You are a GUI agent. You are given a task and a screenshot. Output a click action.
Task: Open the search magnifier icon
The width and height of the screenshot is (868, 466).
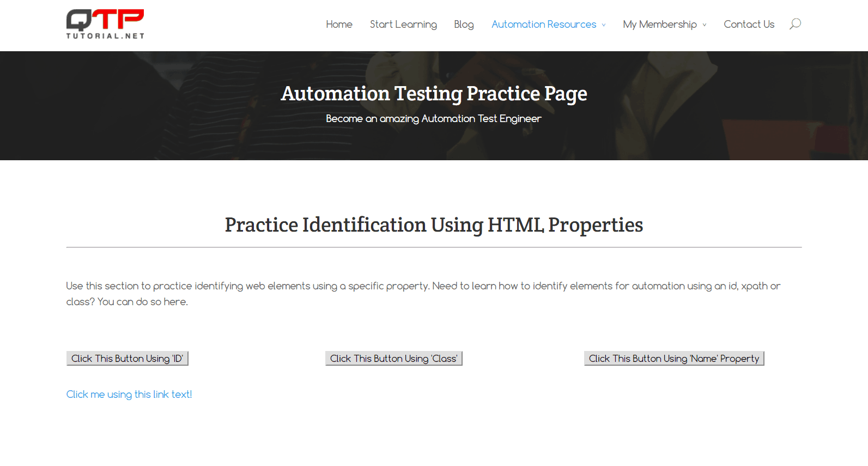[x=795, y=24]
